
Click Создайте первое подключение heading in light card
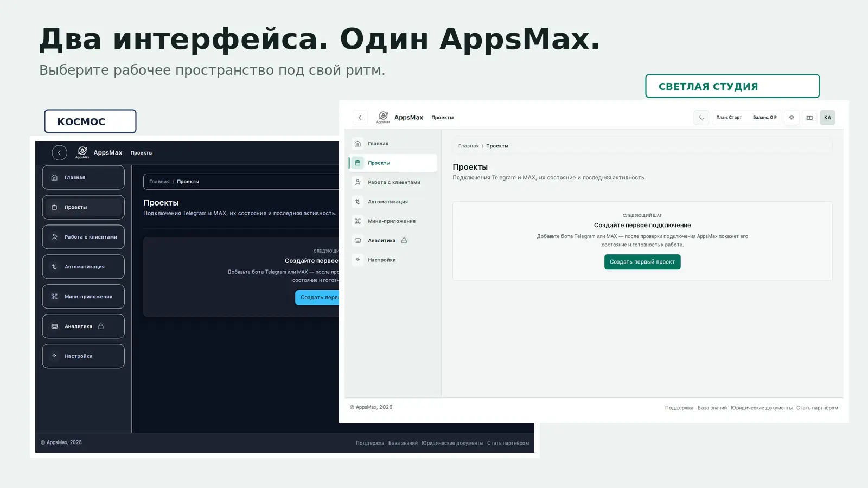pos(642,225)
